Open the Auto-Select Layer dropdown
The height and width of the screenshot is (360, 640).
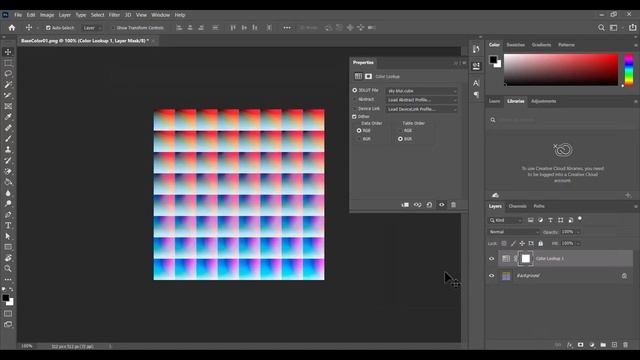[92, 28]
